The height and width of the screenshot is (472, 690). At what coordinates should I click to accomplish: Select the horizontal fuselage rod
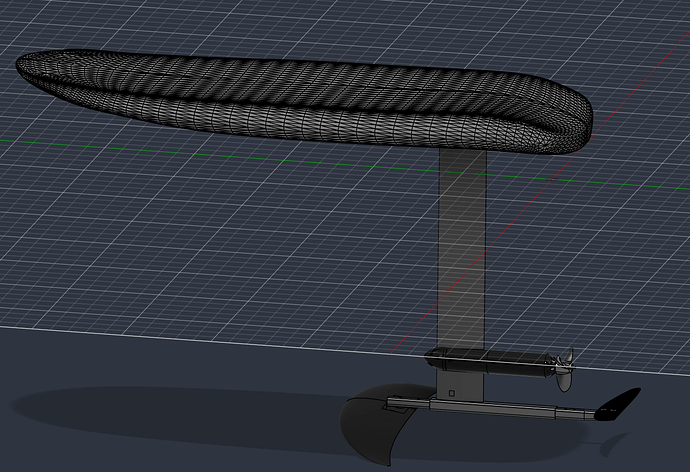[x=491, y=408]
